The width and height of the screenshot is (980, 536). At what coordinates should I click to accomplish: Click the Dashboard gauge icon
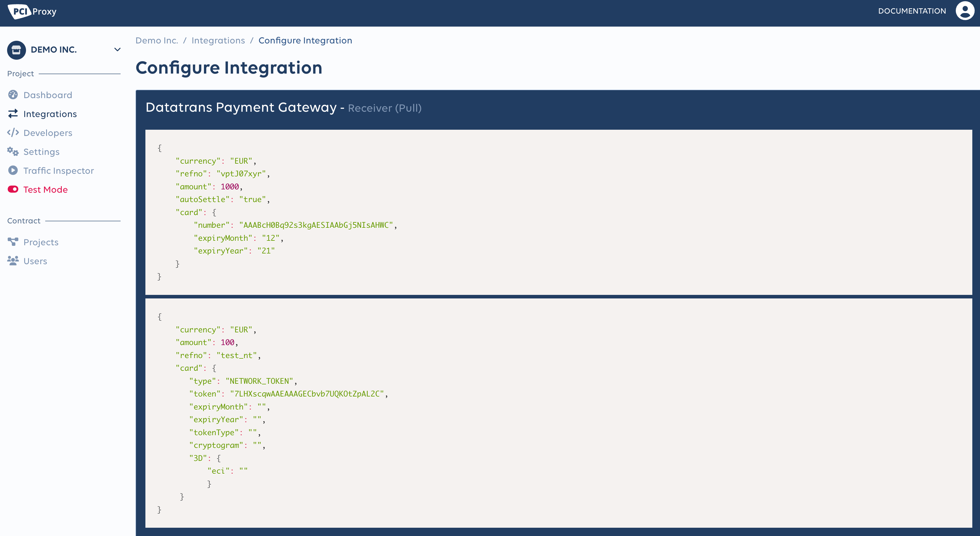(x=13, y=95)
